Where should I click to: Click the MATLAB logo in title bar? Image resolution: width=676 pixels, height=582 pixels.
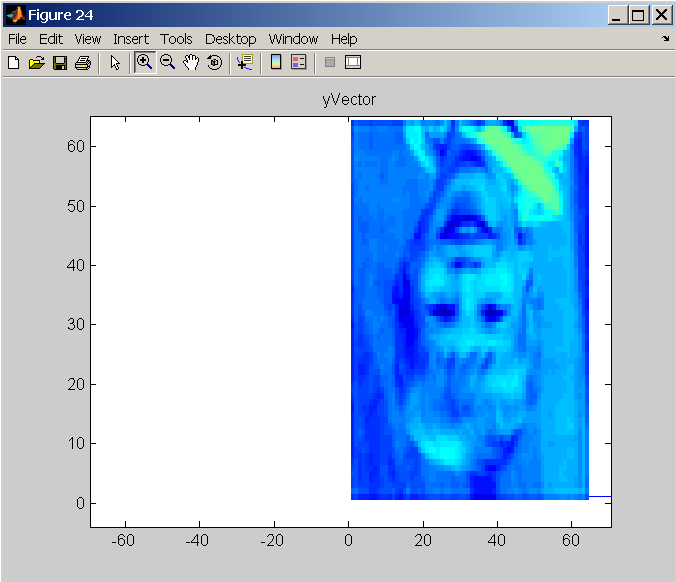click(16, 15)
